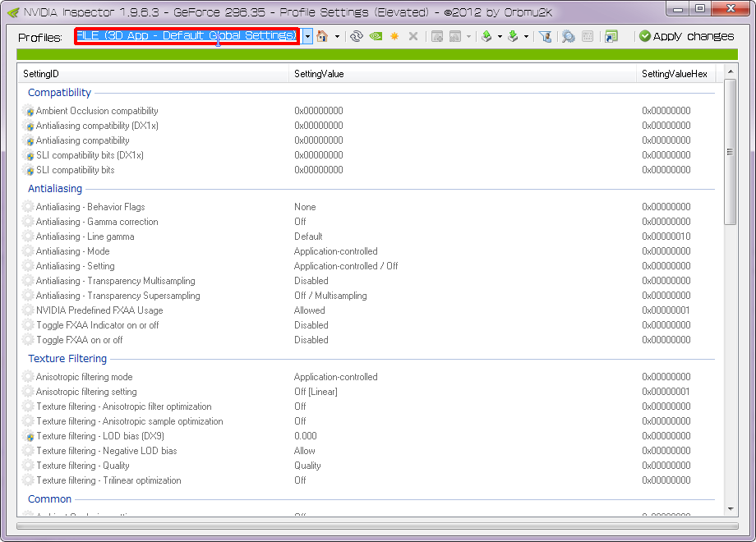Viewport: 756px width, 542px height.
Task: Click the Texture Filtering group header
Action: click(x=67, y=358)
